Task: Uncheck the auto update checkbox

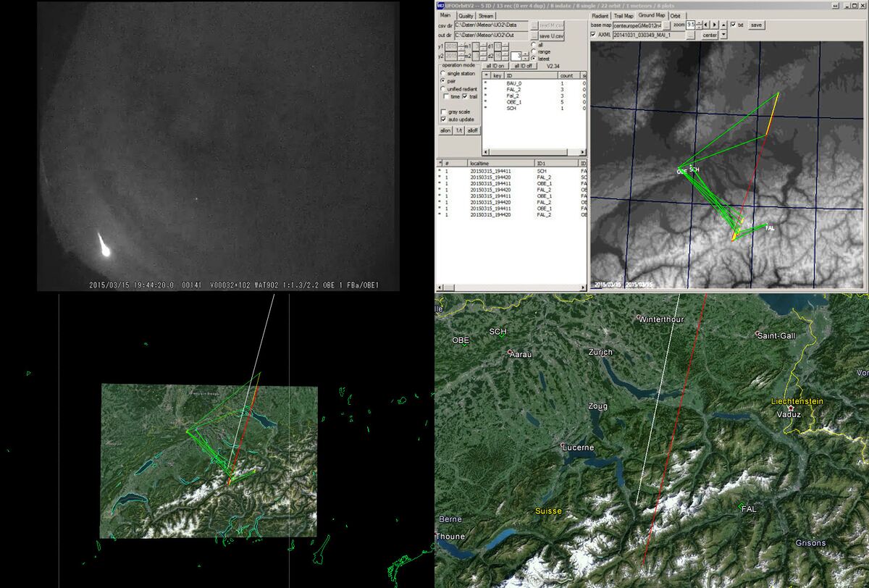Action: [x=443, y=119]
